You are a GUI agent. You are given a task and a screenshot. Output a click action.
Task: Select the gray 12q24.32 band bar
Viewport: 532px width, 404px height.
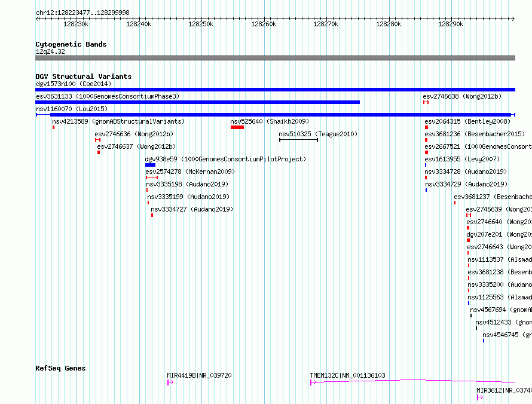(275, 58)
